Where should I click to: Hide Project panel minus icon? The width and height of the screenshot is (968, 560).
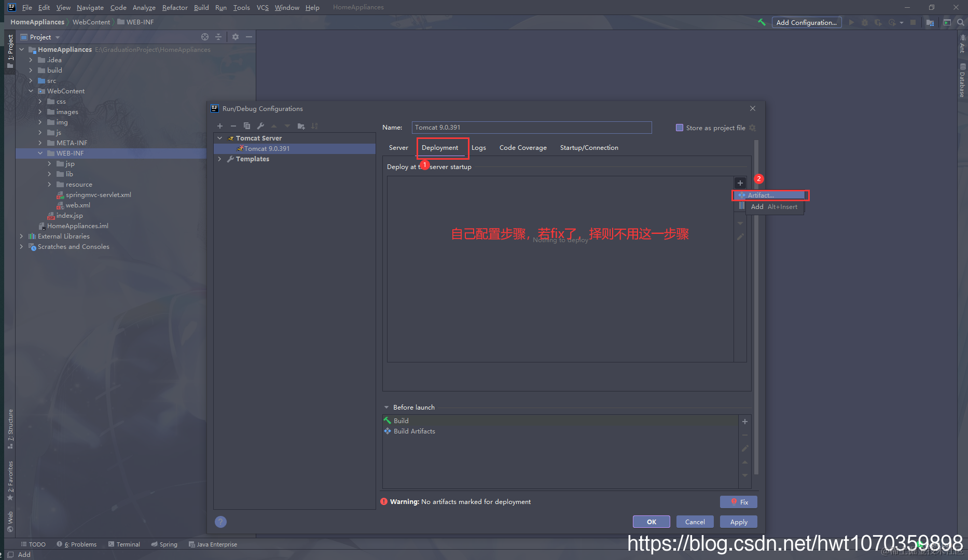pyautogui.click(x=249, y=37)
